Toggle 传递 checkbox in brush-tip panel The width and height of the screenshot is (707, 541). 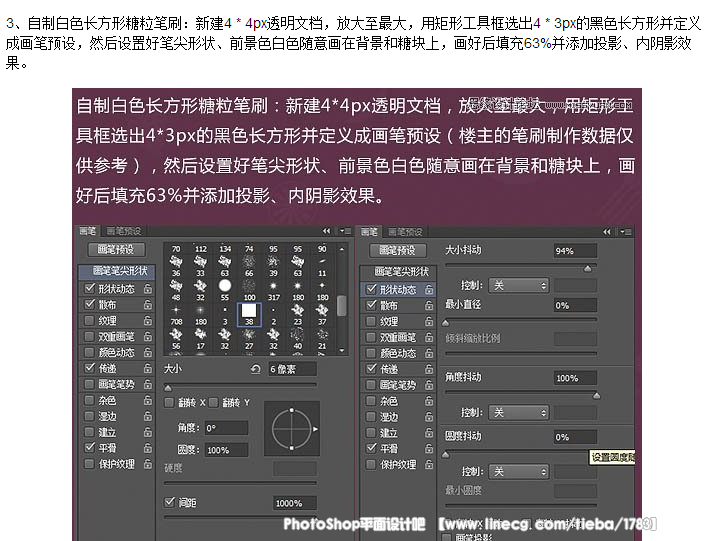click(90, 368)
